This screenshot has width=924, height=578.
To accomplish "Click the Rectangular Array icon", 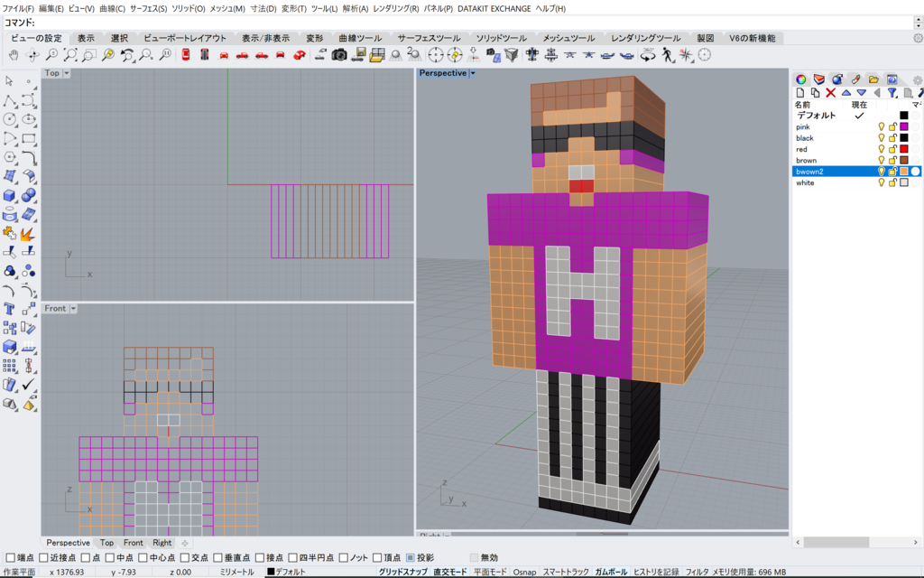I will click(9, 366).
